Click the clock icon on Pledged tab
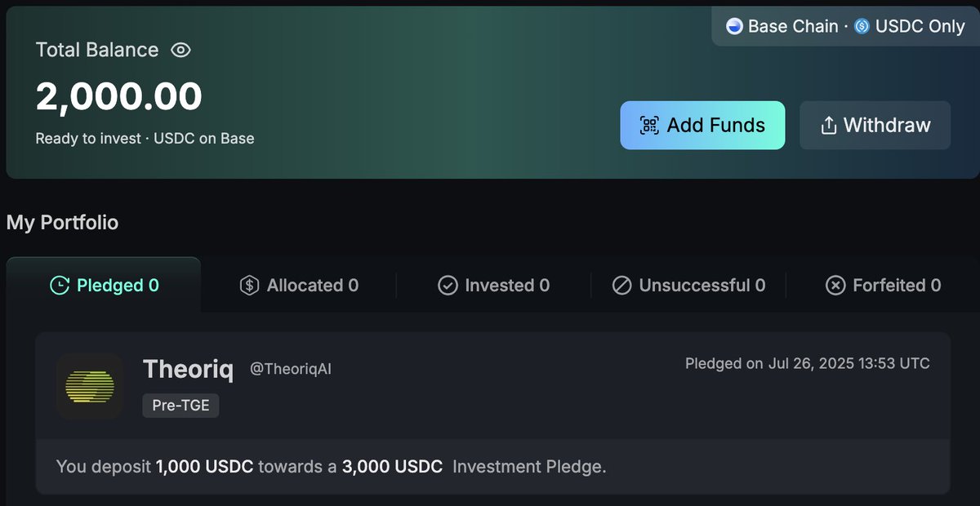 click(x=60, y=286)
